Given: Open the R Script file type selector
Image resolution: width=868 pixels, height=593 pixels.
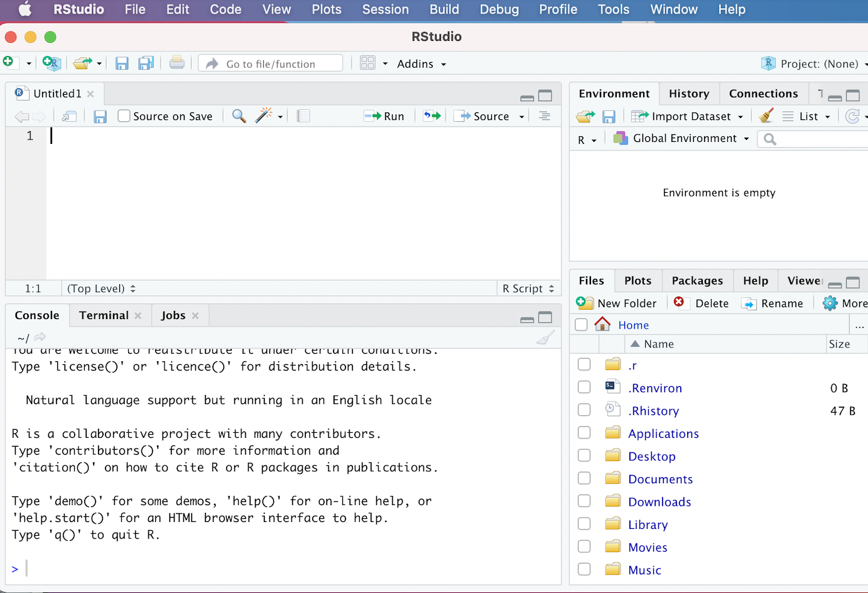Looking at the screenshot, I should (528, 288).
